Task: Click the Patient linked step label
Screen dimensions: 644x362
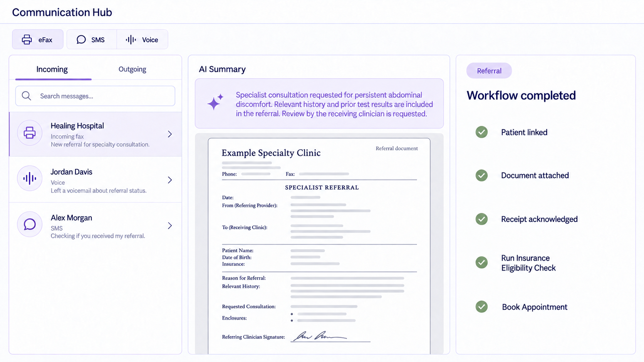Action: [524, 132]
